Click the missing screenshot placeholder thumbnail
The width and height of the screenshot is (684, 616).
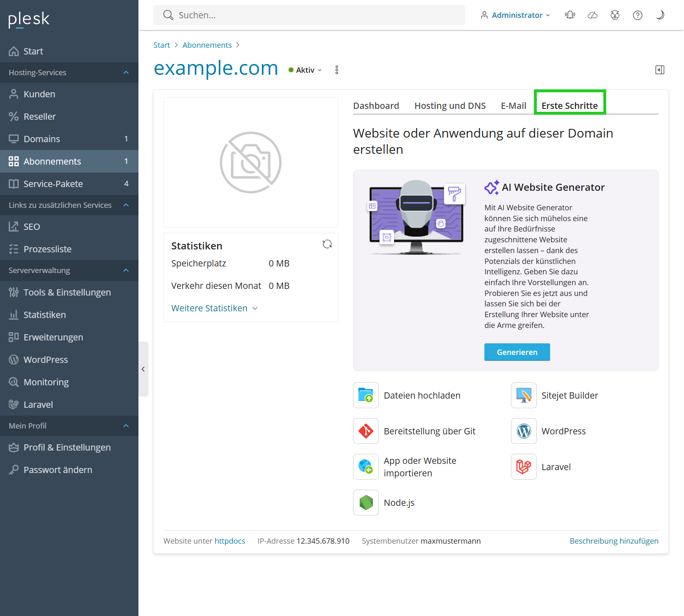tap(251, 163)
